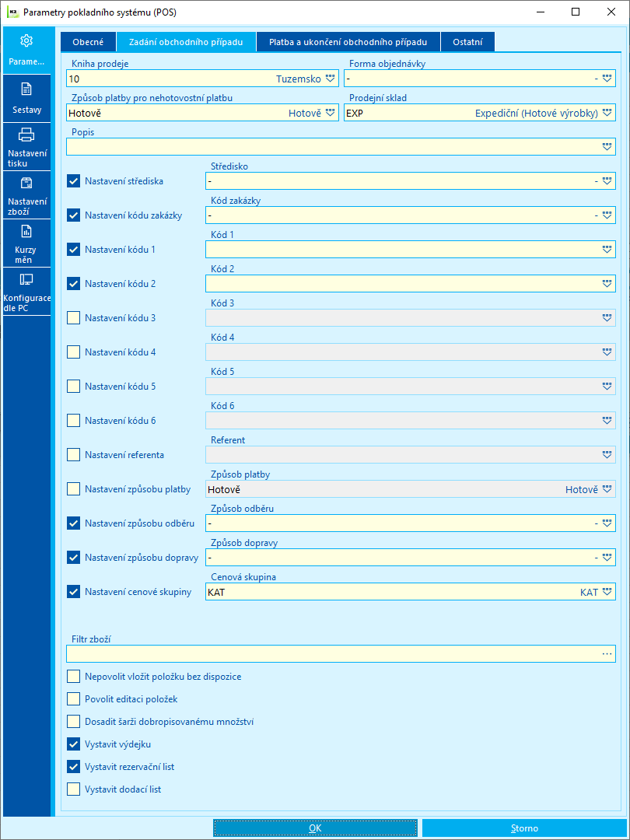Open Kód zakázky dropdown arrow
The image size is (630, 840).
607,215
